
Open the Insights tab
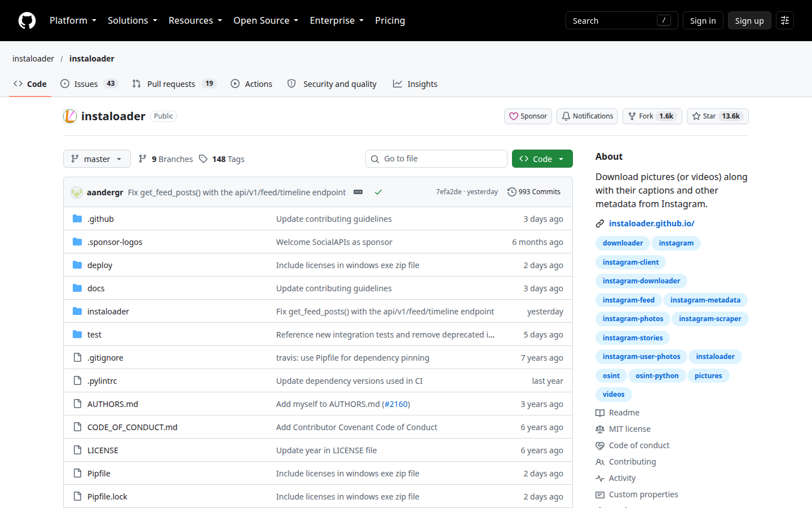pyautogui.click(x=415, y=84)
